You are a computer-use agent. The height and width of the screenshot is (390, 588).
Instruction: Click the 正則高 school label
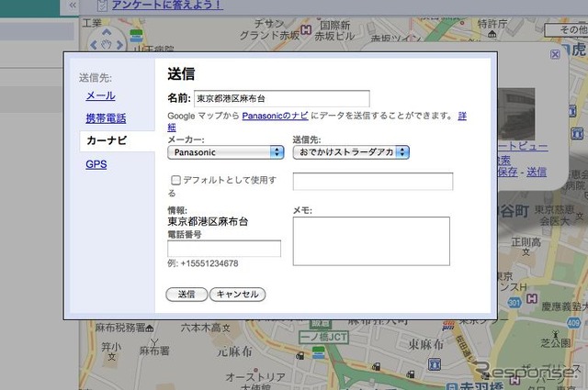pyautogui.click(x=526, y=242)
